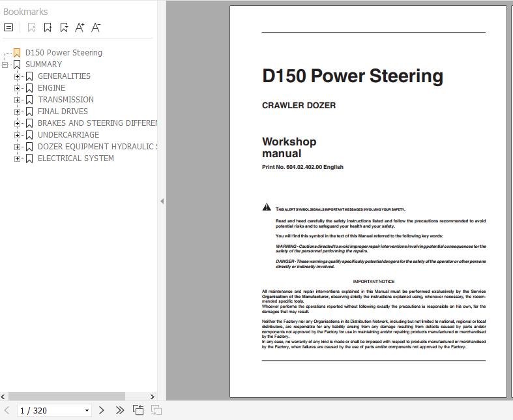Open the UNDERCARRIAGE bookmark
The image size is (513, 420).
point(68,135)
